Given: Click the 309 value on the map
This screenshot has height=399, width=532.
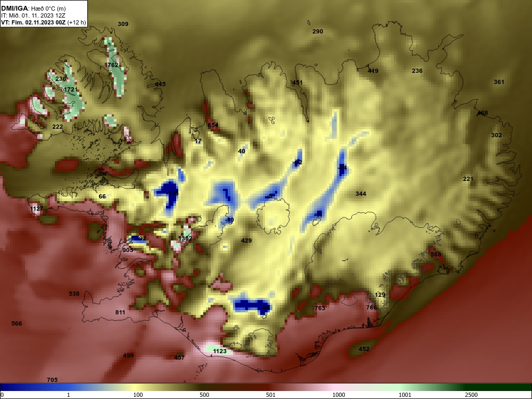Looking at the screenshot, I should tap(123, 24).
